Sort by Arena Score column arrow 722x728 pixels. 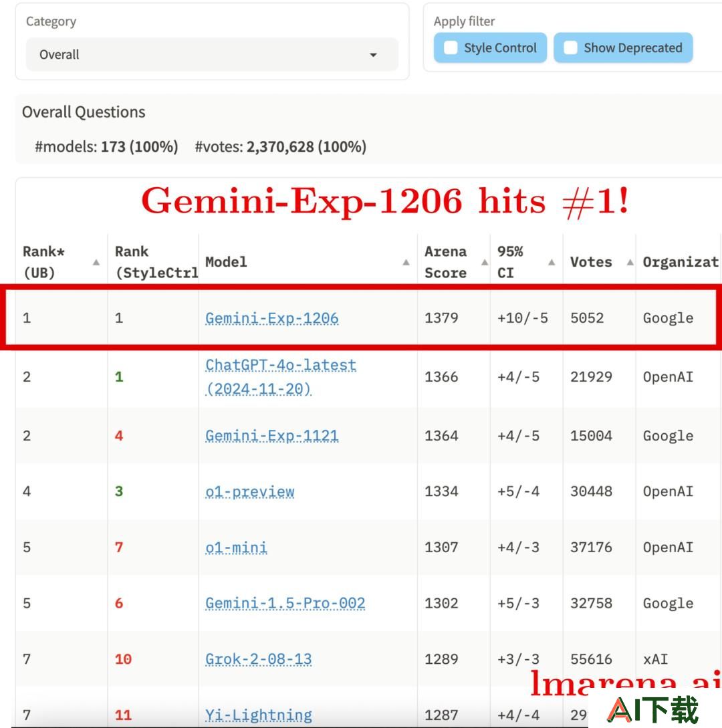click(484, 262)
